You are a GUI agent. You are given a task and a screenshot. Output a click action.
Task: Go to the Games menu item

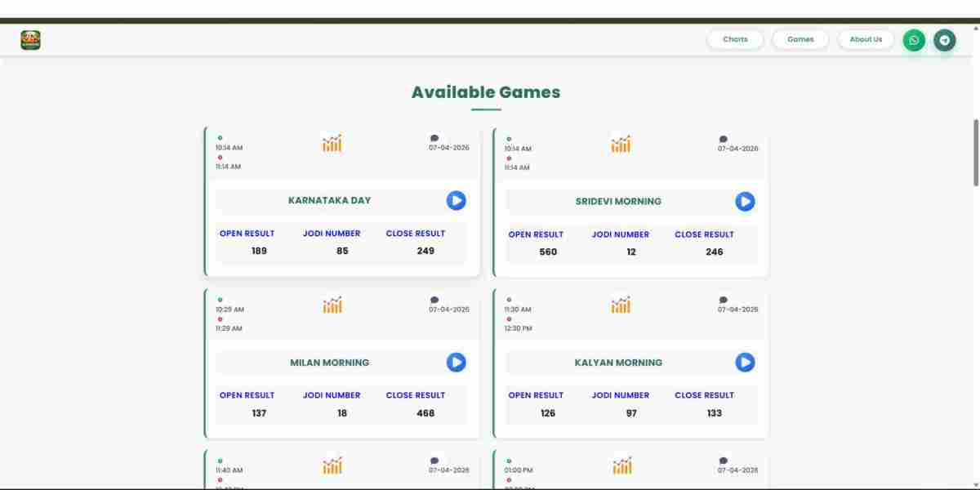click(x=800, y=39)
